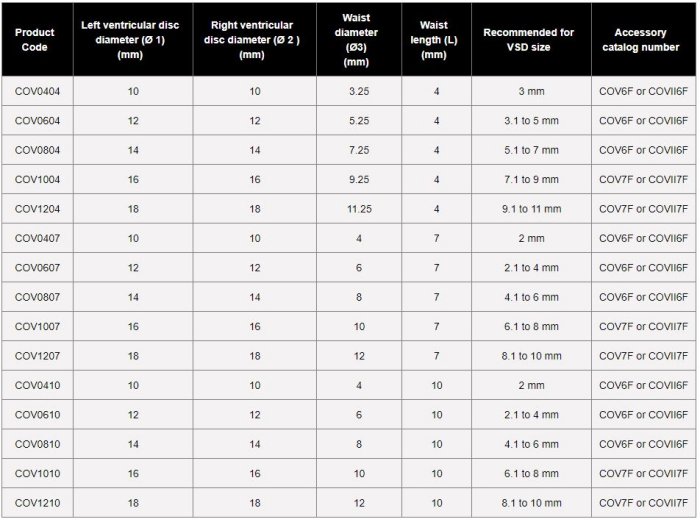700x522 pixels.
Task: Select the Waist diameter column header
Action: click(356, 39)
